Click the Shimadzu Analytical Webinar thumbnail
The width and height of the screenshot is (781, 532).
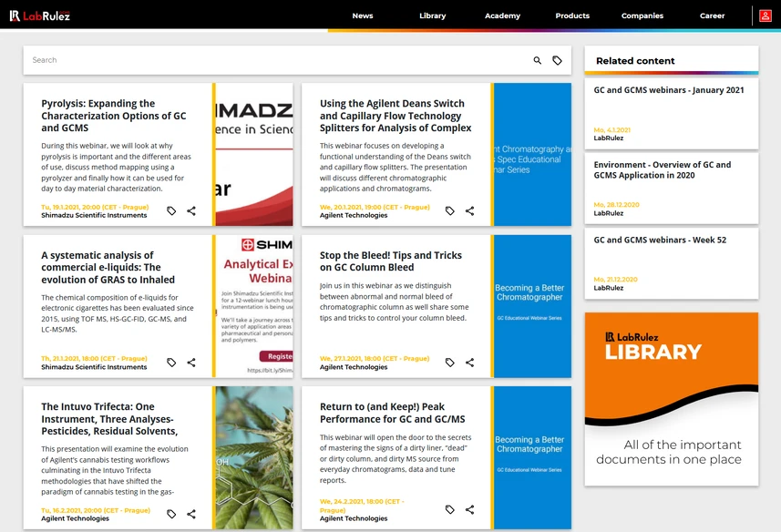click(254, 306)
